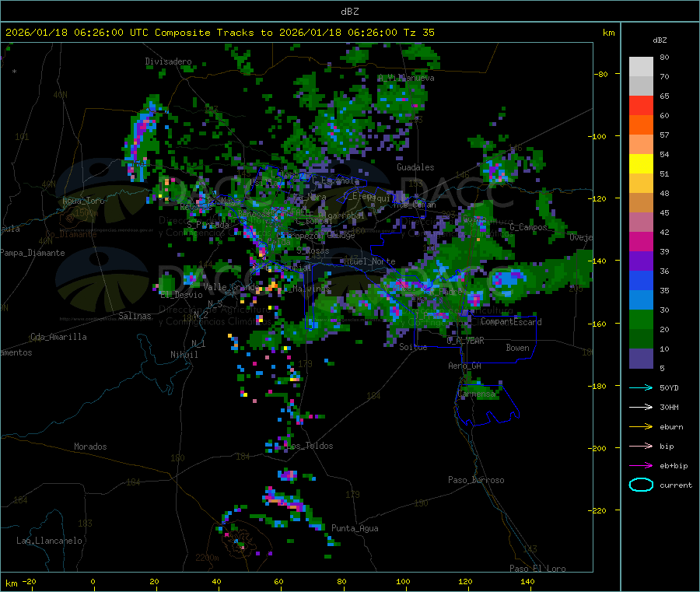Click the 'Tz 35' text in header
700x592 pixels.
click(x=418, y=33)
